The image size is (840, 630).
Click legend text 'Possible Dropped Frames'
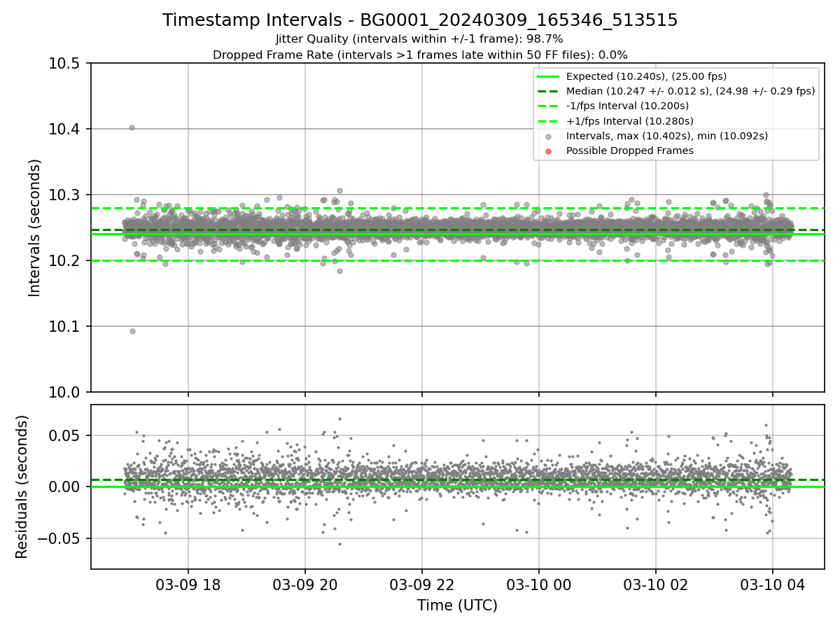pyautogui.click(x=630, y=150)
